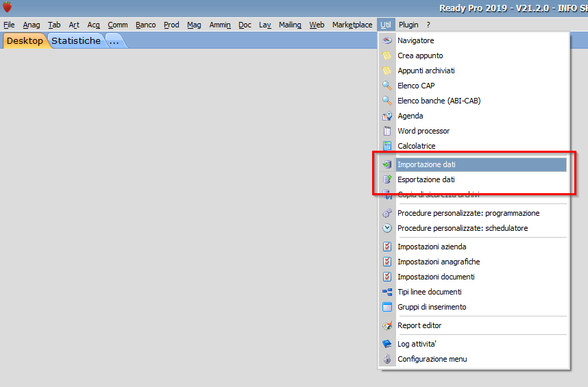Open the Lav menu
The width and height of the screenshot is (588, 387).
[x=265, y=25]
